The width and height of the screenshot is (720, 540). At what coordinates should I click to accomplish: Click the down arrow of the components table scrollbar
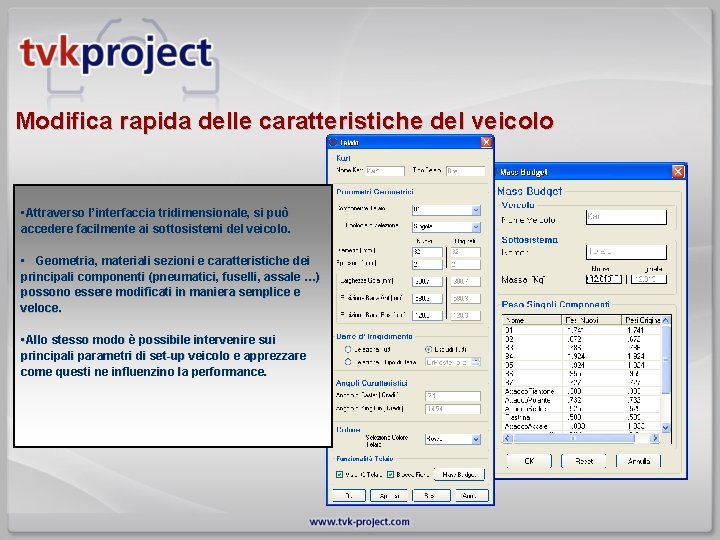click(x=666, y=428)
